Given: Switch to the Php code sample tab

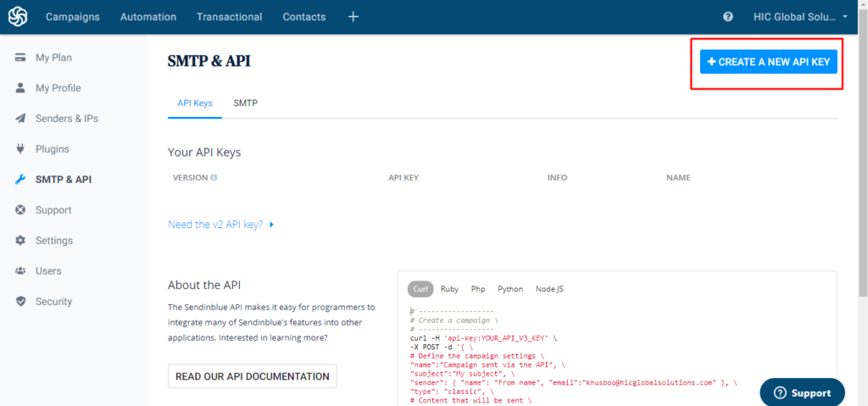Looking at the screenshot, I should [478, 288].
